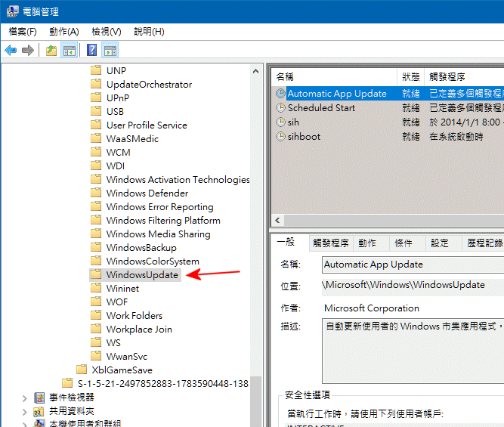This screenshot has height=427, width=504.
Task: Select Work Folders in the tree
Action: point(135,315)
